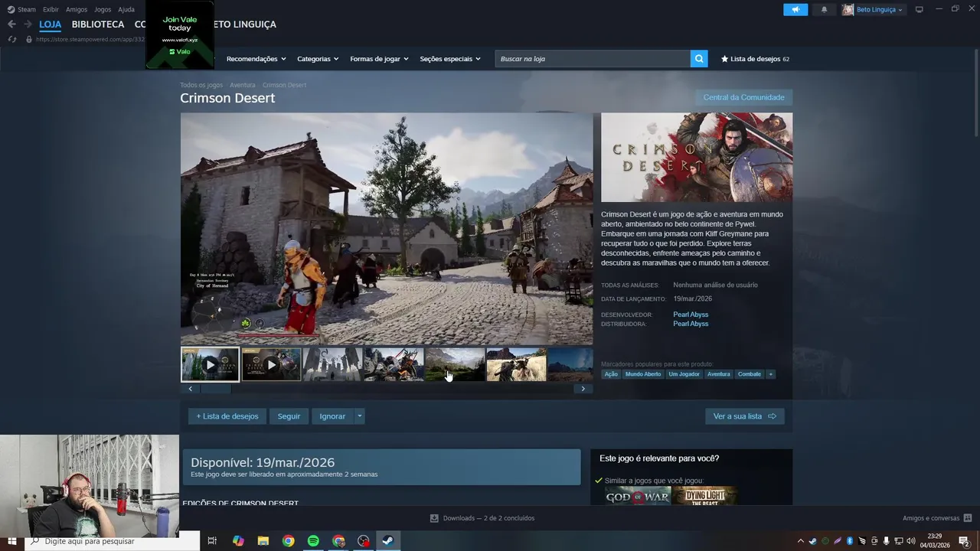Open the arrow dropdown next to Ignorar
Image resolution: width=980 pixels, height=551 pixels.
tap(359, 416)
